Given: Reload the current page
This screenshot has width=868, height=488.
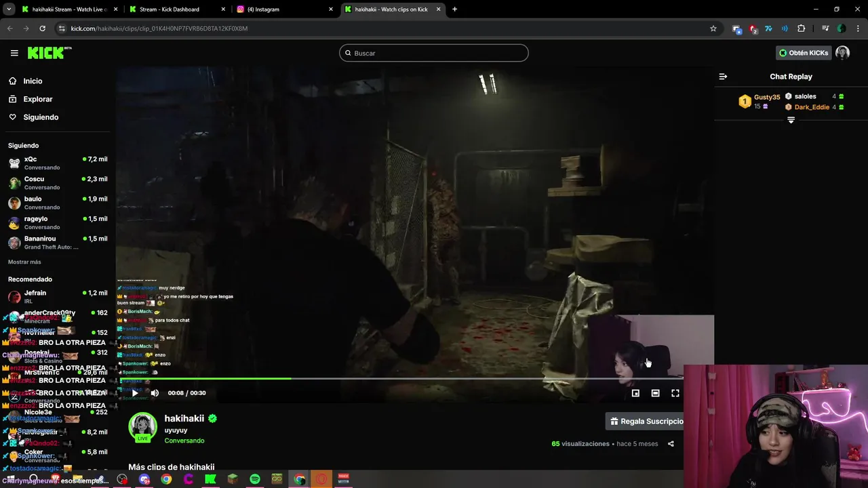Looking at the screenshot, I should coord(42,28).
